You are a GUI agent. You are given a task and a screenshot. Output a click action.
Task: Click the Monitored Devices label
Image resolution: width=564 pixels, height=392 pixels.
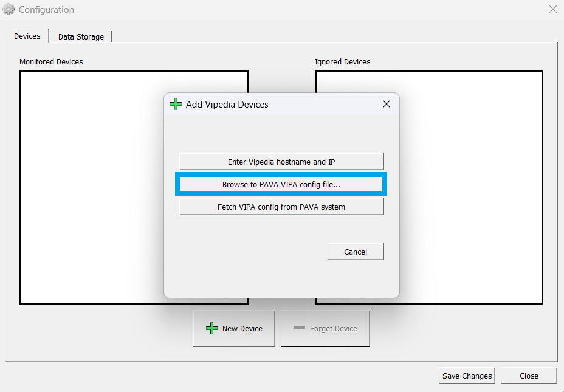point(51,62)
